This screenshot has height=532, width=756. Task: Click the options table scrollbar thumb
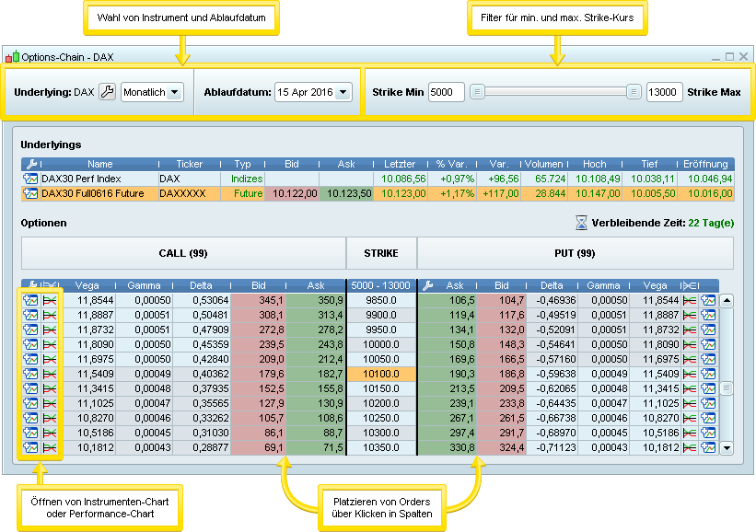point(727,387)
